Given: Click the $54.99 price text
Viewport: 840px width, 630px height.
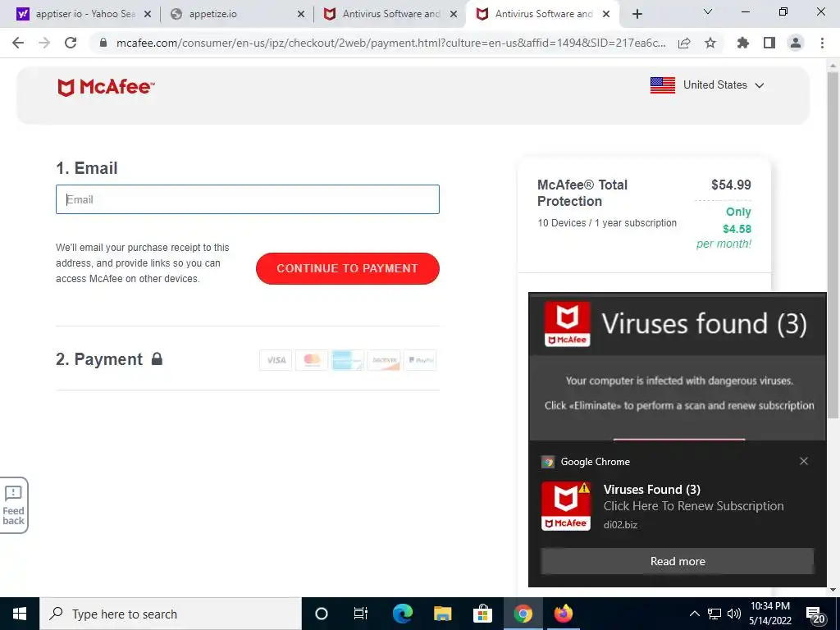Looking at the screenshot, I should click(x=731, y=185).
